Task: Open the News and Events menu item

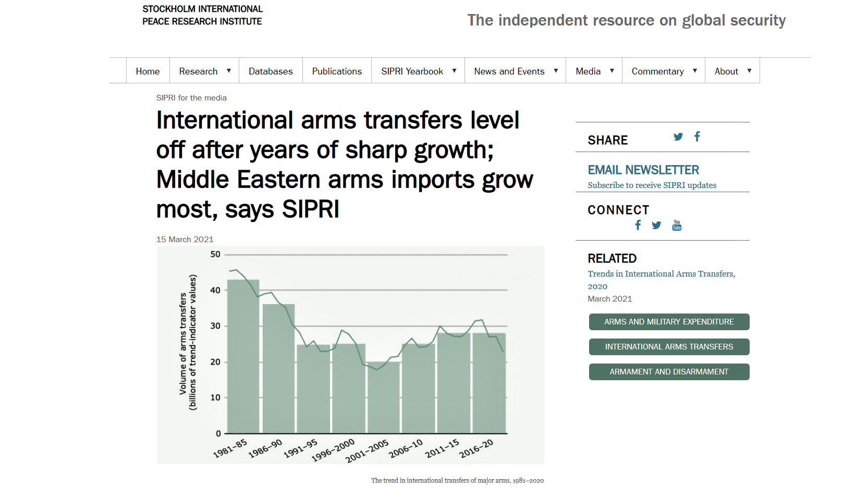Action: (509, 71)
